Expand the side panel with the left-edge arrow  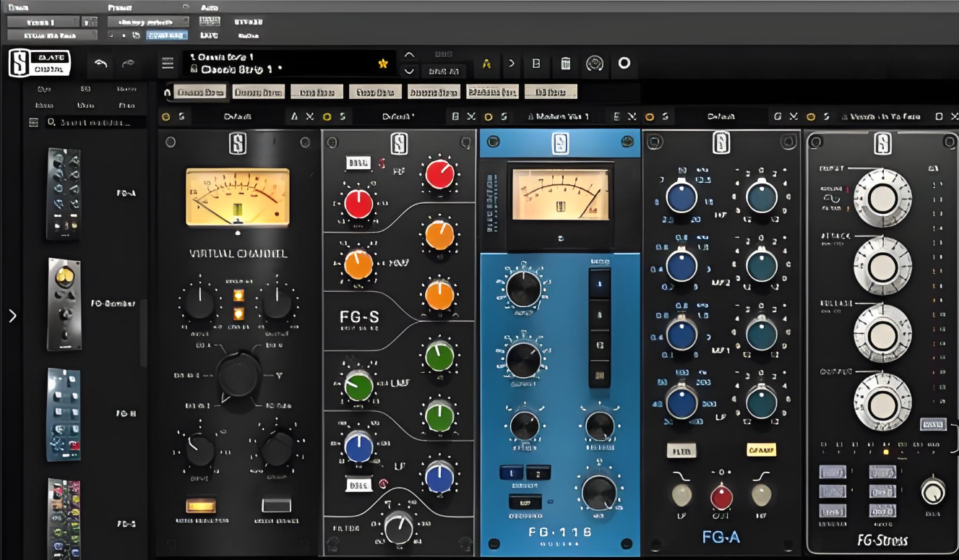pyautogui.click(x=12, y=316)
